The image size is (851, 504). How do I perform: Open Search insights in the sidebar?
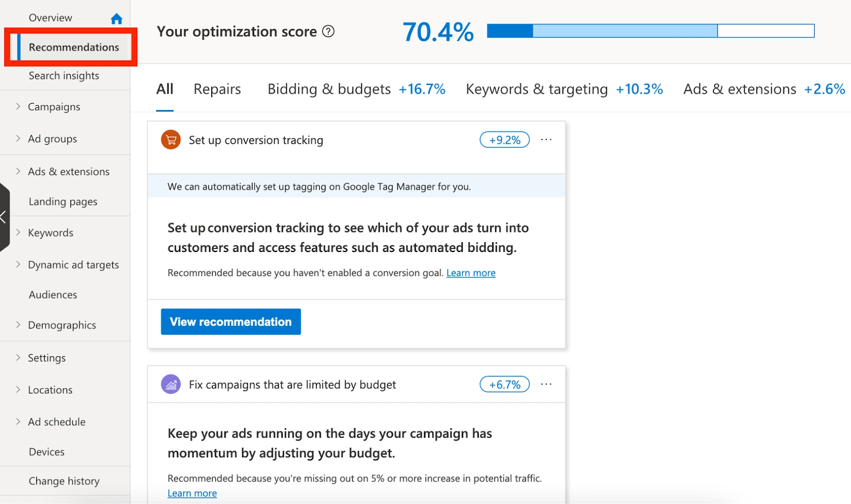point(64,75)
